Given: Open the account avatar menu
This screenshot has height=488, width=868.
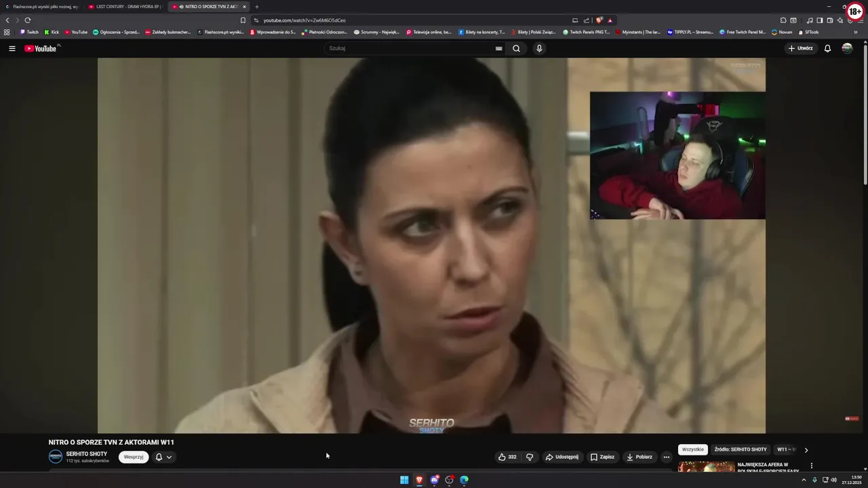Looking at the screenshot, I should coord(847,48).
